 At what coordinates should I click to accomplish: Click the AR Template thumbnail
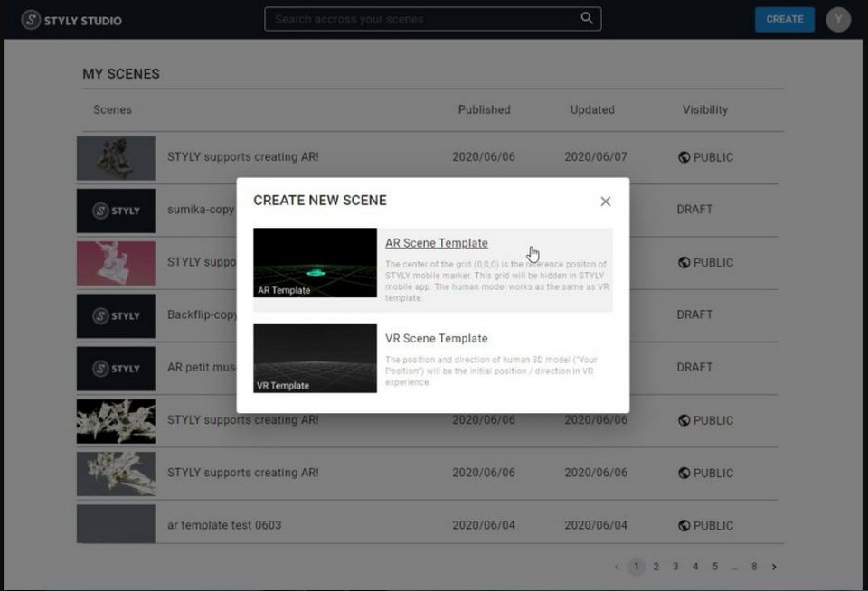(315, 263)
